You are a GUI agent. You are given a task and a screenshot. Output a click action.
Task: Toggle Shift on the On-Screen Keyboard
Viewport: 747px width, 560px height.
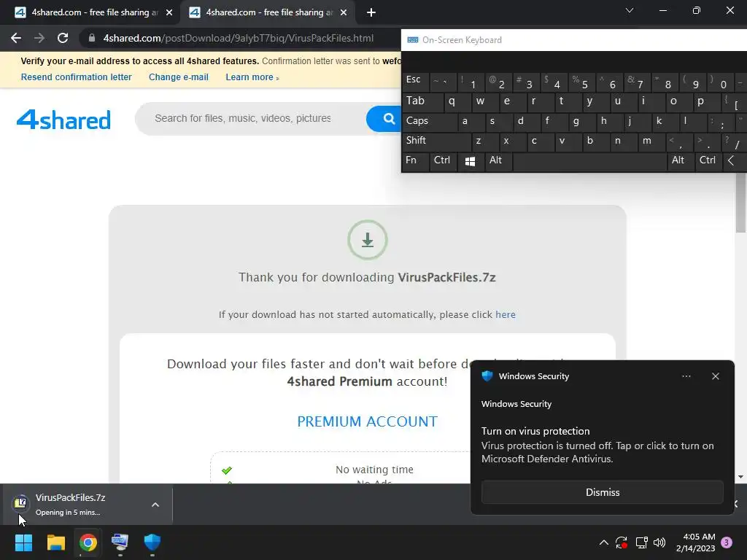coord(436,141)
